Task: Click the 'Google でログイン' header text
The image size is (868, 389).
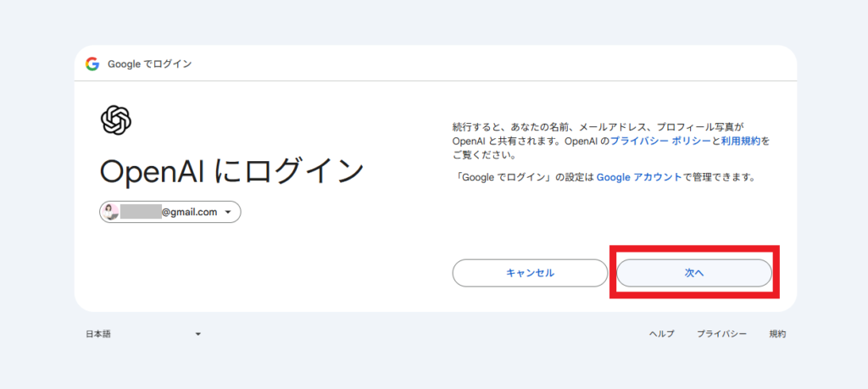Action: tap(149, 64)
